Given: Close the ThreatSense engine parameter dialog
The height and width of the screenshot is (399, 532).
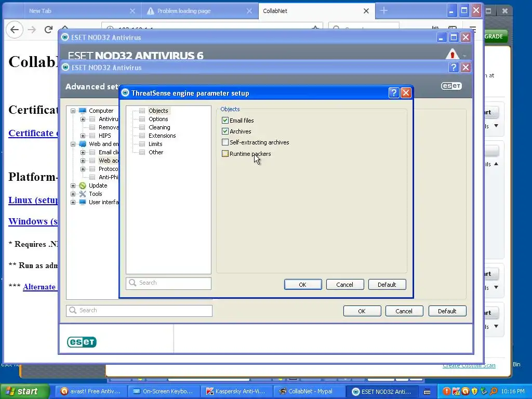Looking at the screenshot, I should pyautogui.click(x=406, y=93).
